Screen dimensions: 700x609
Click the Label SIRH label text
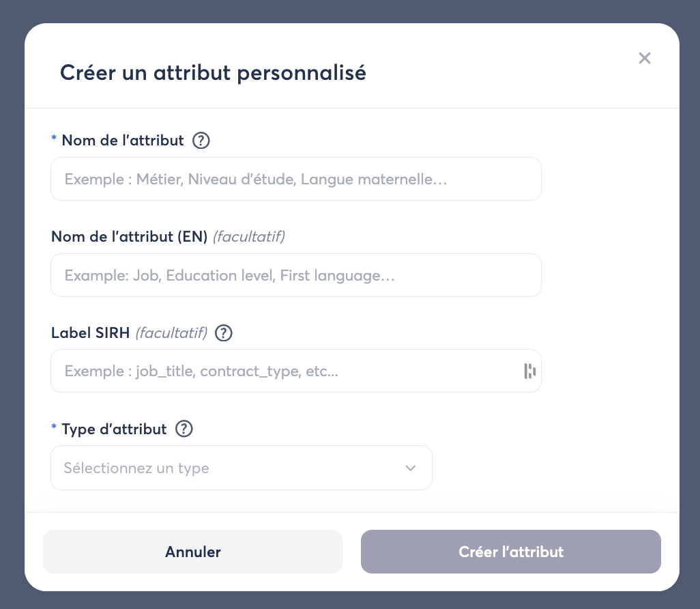tap(91, 333)
